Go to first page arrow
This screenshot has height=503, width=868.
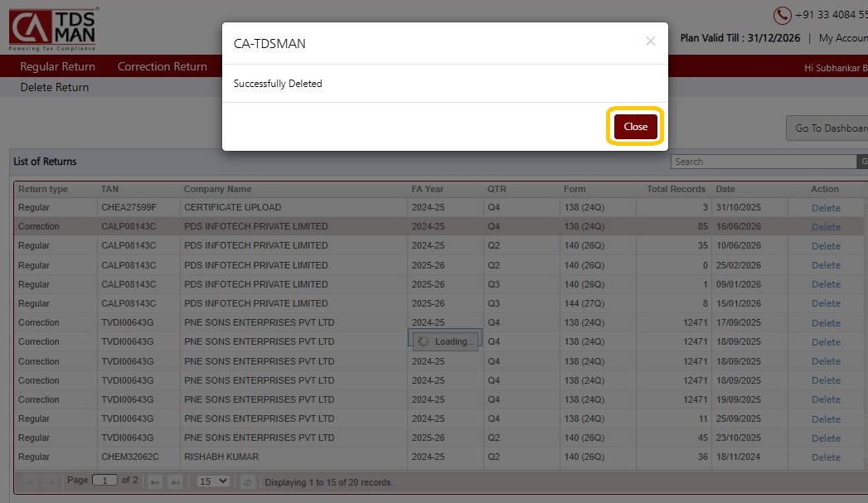(29, 482)
